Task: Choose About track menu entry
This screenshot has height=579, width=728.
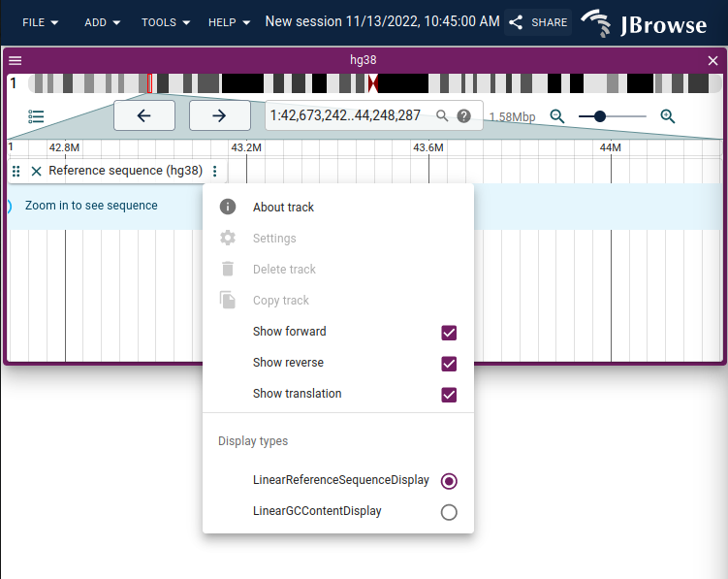Action: click(338, 207)
